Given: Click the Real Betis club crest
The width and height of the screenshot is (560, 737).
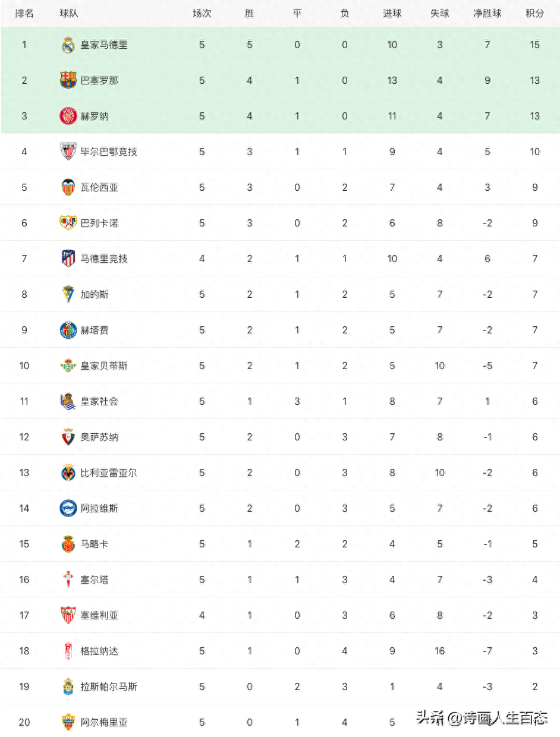Looking at the screenshot, I should pyautogui.click(x=68, y=366).
